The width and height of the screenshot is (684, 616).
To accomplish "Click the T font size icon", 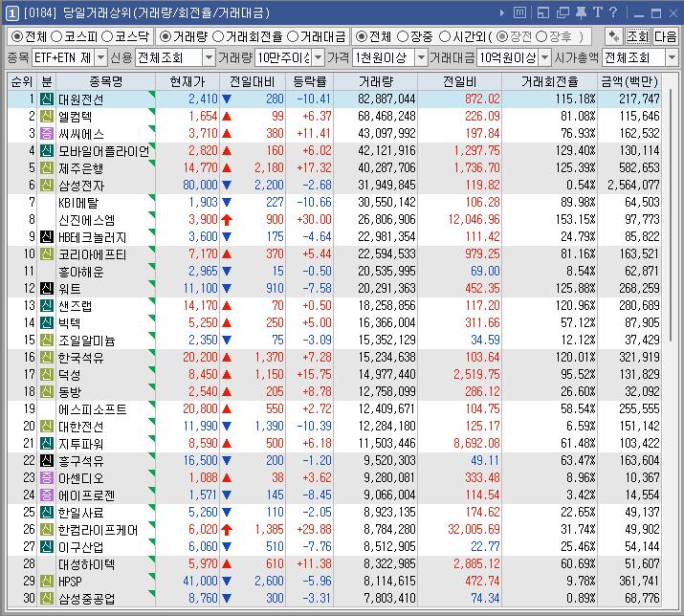I will 598,12.
